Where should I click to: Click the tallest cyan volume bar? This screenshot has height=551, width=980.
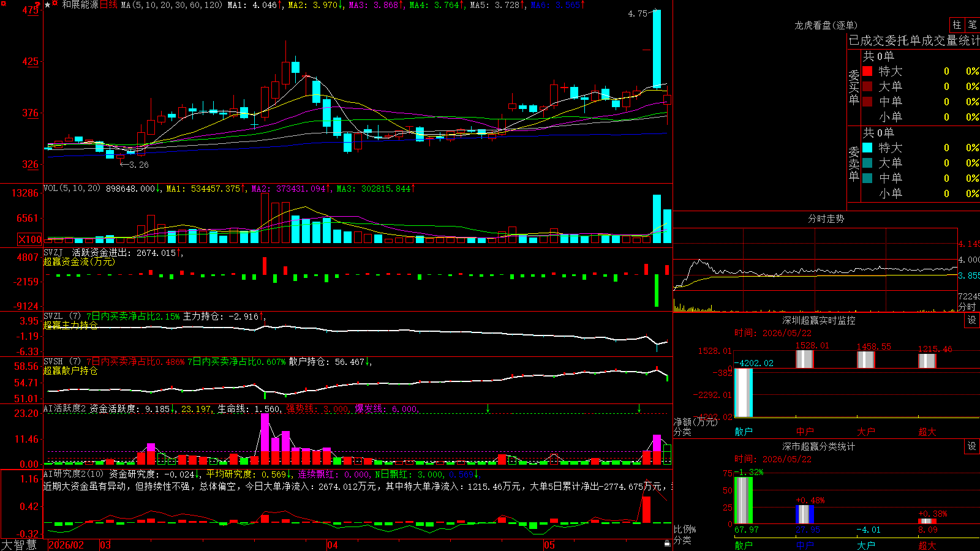pyautogui.click(x=657, y=219)
